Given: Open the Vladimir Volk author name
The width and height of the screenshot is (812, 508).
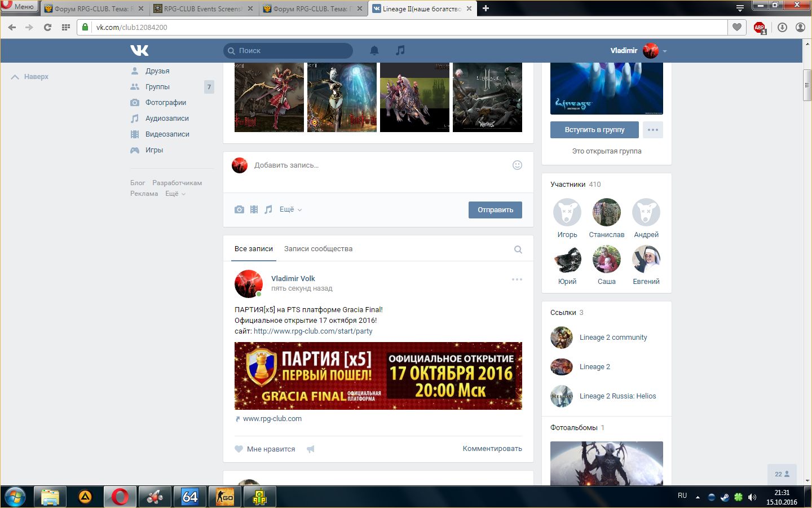Looking at the screenshot, I should click(x=293, y=278).
